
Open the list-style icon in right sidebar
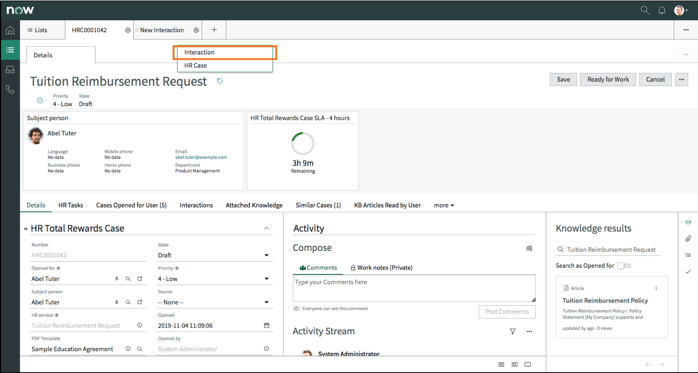[x=688, y=255]
